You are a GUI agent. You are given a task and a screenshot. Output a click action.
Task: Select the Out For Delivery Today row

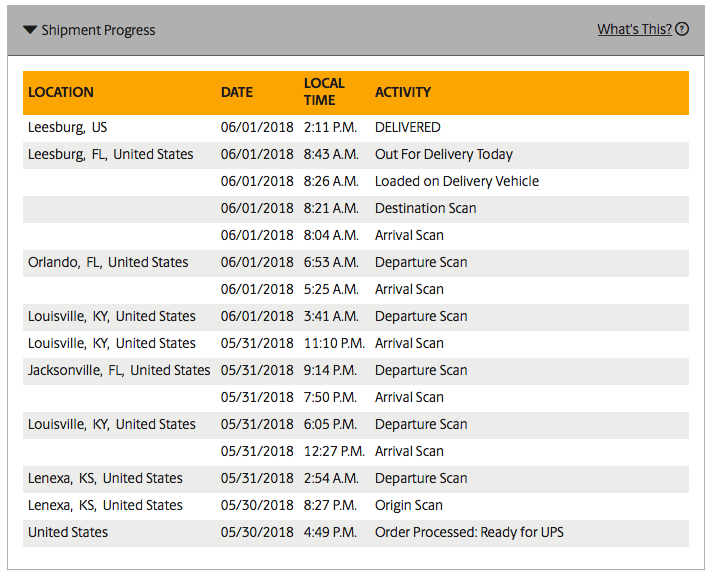coord(356,155)
